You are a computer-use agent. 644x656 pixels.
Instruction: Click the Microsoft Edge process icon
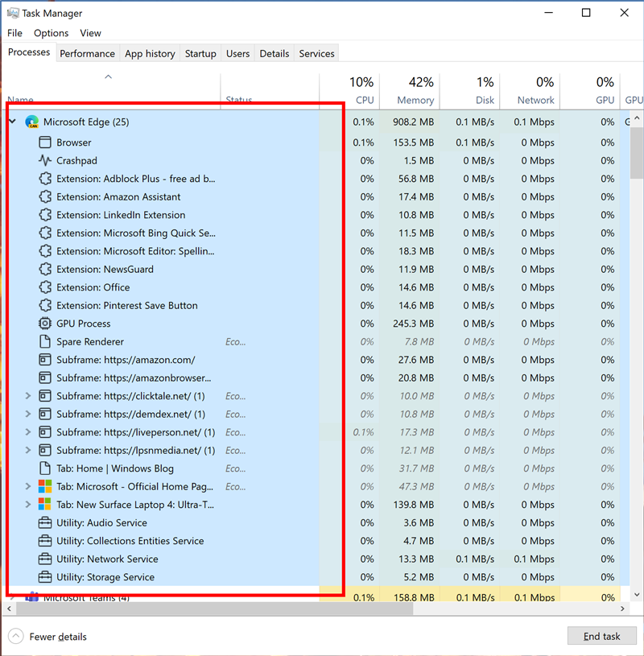[x=32, y=122]
